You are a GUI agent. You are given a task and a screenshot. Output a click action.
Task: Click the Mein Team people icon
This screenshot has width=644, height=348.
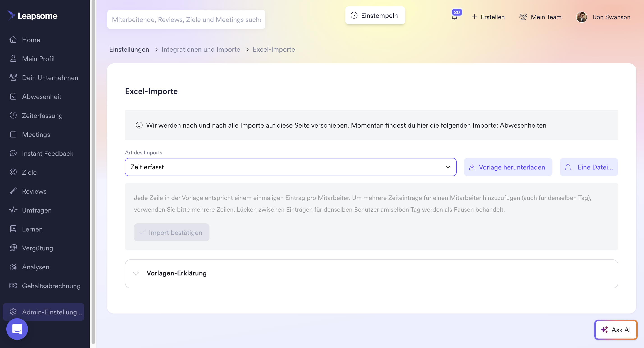523,17
